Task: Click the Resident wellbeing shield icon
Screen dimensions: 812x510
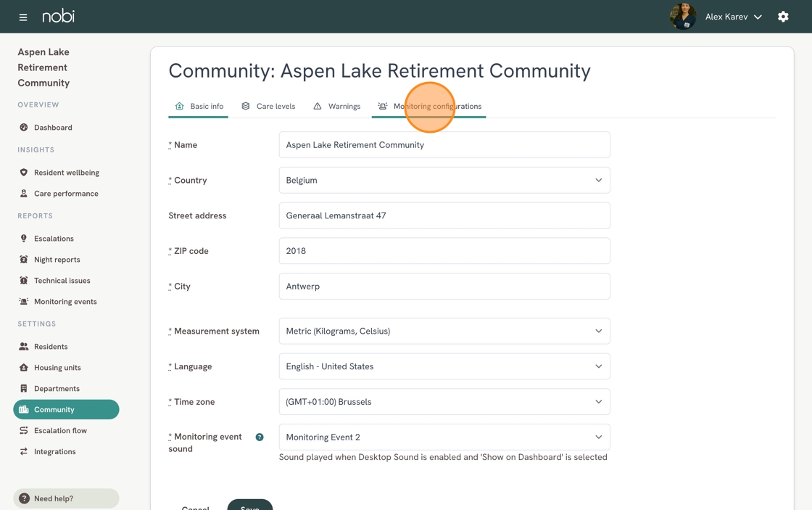Action: click(24, 173)
